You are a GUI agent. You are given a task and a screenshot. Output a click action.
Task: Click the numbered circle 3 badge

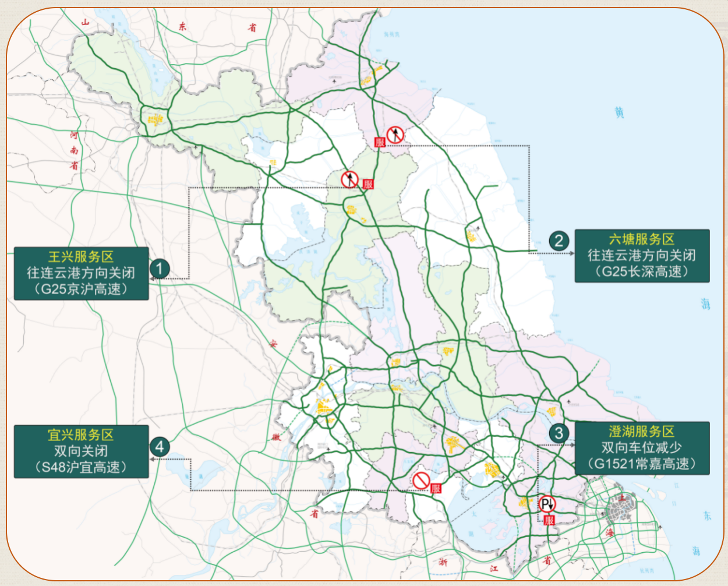[559, 433]
